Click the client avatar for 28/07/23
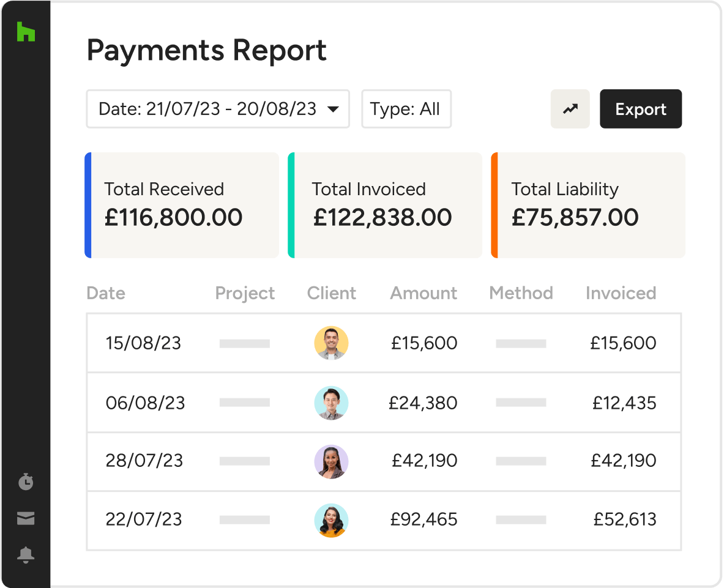The image size is (724, 588). [331, 461]
